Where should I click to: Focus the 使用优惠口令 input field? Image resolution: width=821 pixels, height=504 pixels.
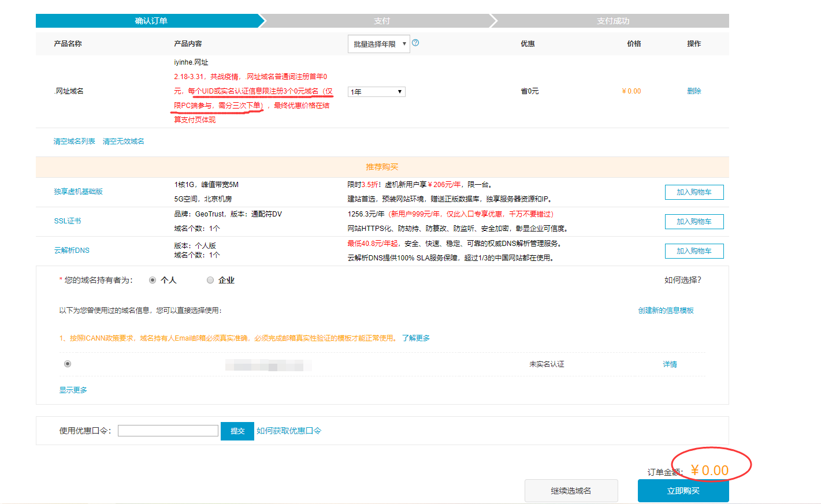[x=168, y=431]
